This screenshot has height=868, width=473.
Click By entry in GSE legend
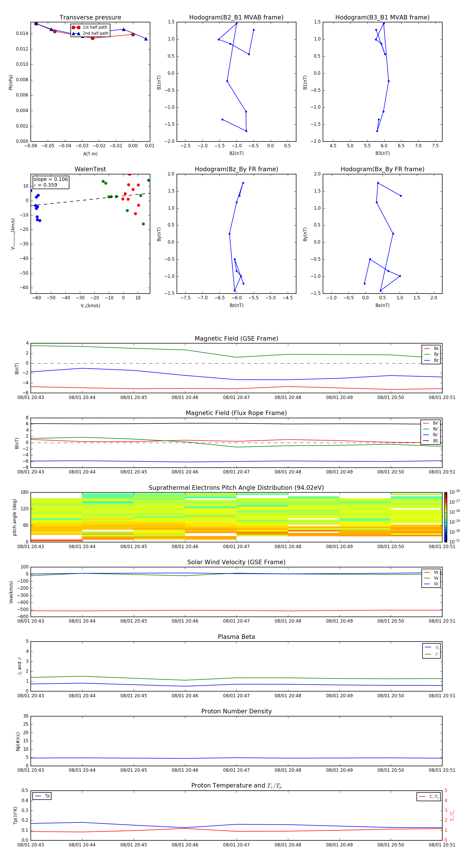(431, 354)
